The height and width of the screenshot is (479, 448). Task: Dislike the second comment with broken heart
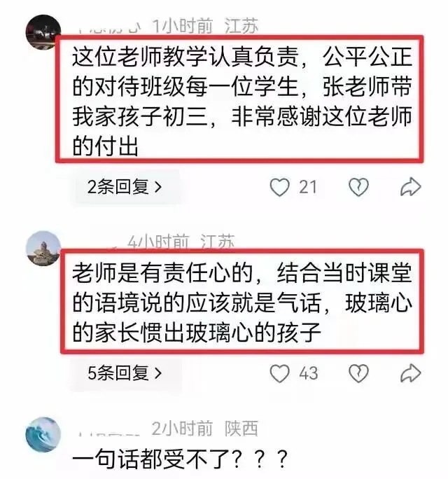358,373
